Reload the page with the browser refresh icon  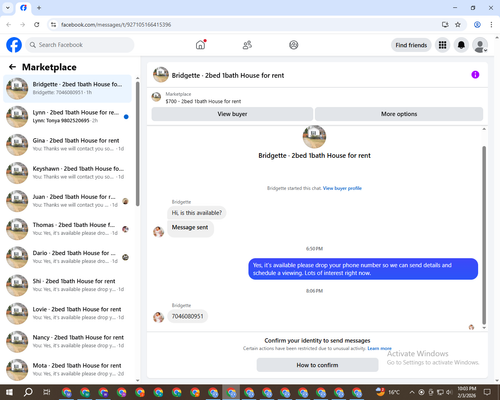pyautogui.click(x=37, y=25)
